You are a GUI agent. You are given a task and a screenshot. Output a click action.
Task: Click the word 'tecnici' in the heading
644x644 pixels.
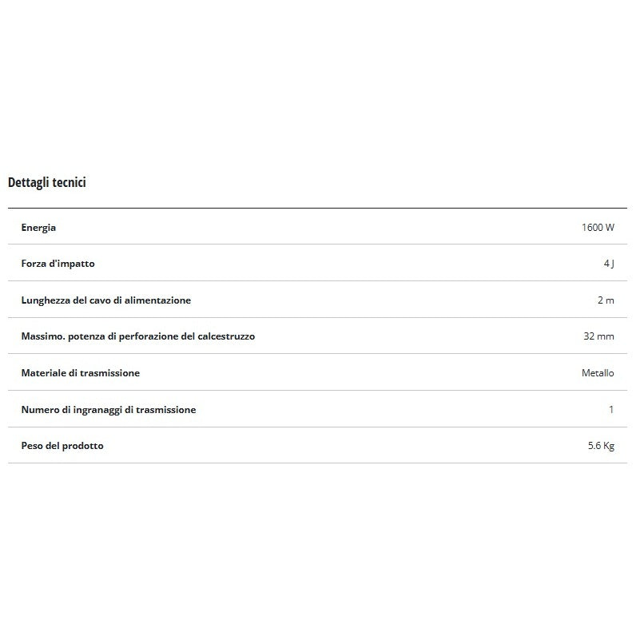[x=70, y=183]
